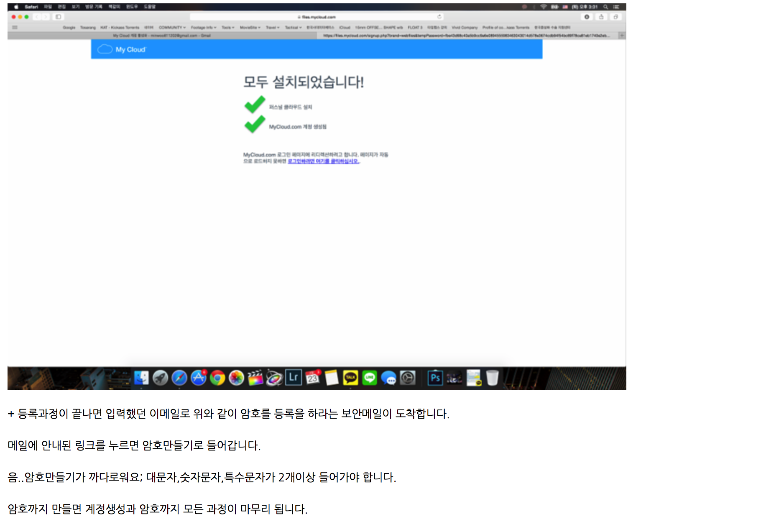The width and height of the screenshot is (761, 532).
Task: Open Notification Center icon in menu bar
Action: tap(616, 7)
